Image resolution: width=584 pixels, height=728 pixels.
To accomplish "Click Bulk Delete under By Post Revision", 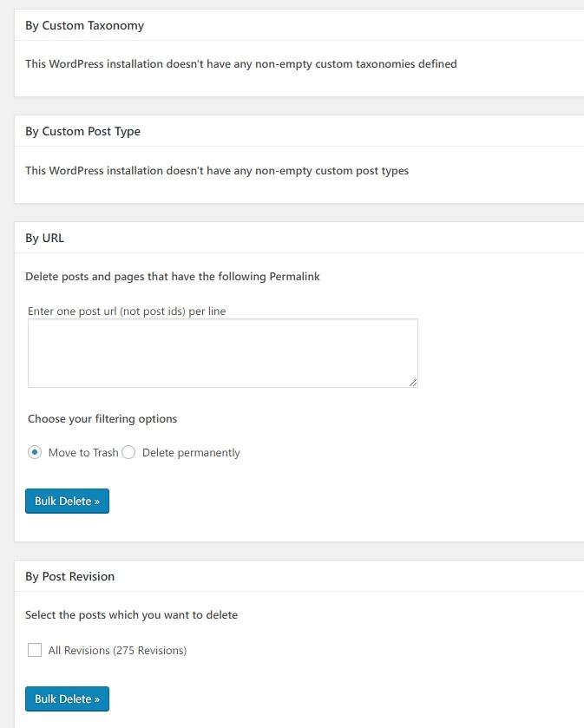I will 68,698.
